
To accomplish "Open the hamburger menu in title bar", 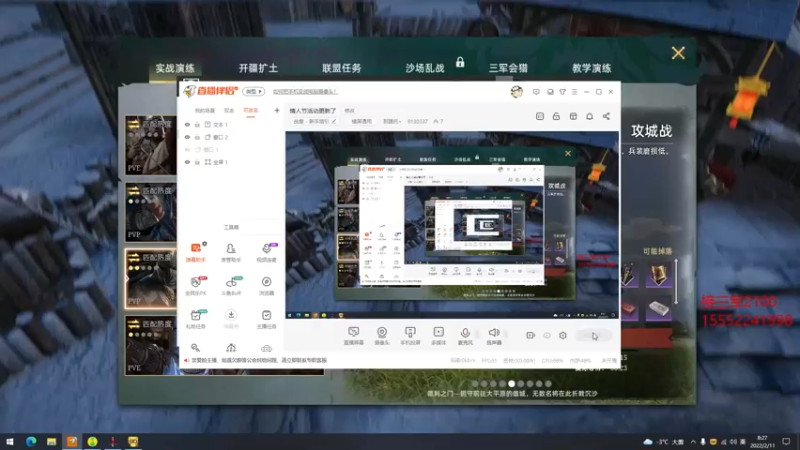I will click(574, 92).
